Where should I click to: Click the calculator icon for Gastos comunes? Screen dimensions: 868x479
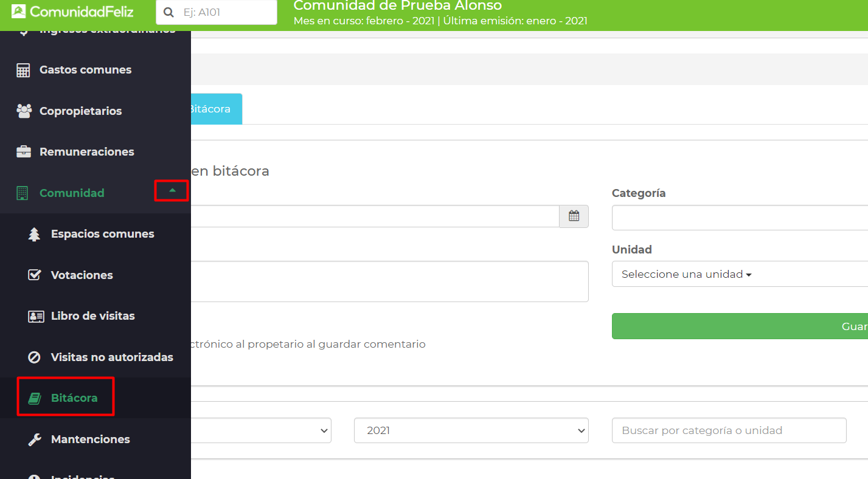click(23, 71)
